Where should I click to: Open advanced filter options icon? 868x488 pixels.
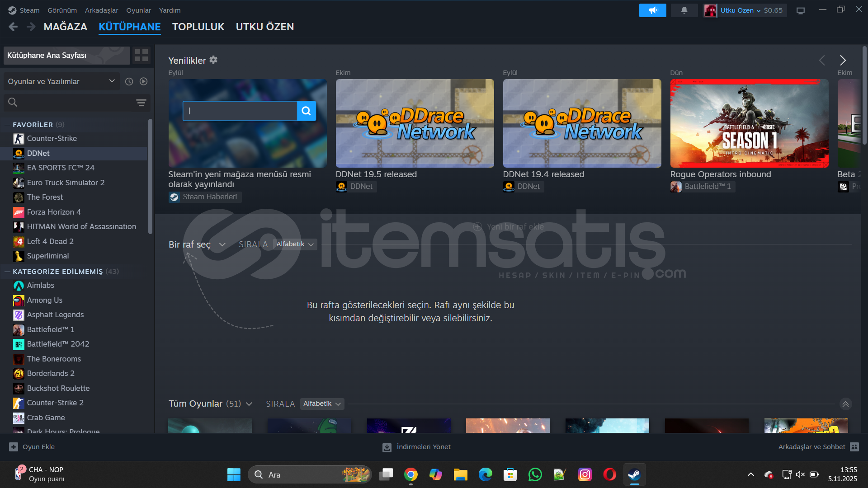tap(141, 103)
